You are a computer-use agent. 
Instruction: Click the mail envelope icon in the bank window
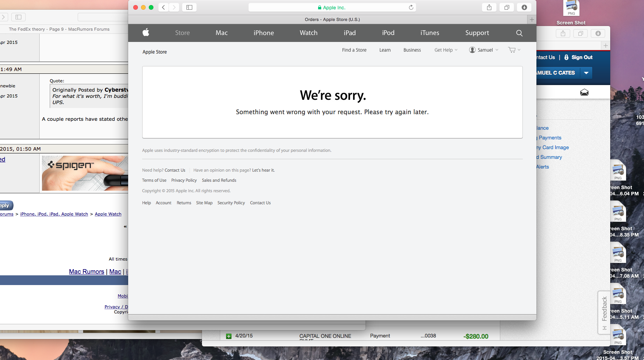click(x=584, y=92)
